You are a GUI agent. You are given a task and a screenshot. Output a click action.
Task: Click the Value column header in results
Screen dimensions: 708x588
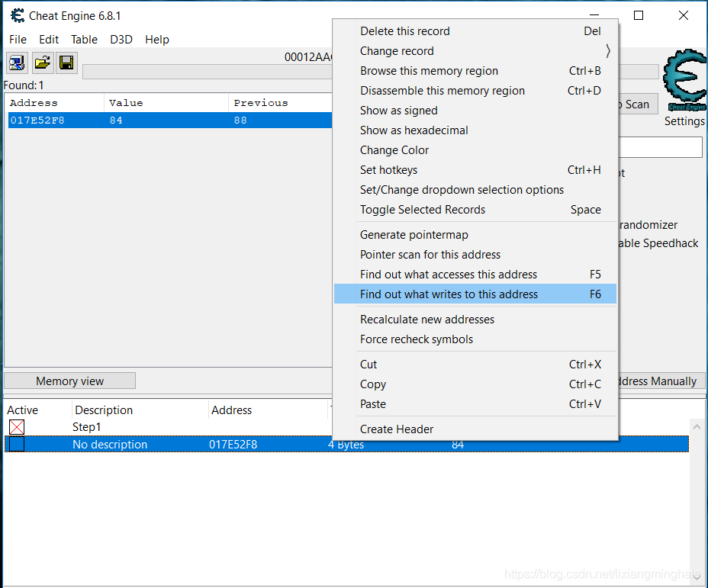coord(166,103)
